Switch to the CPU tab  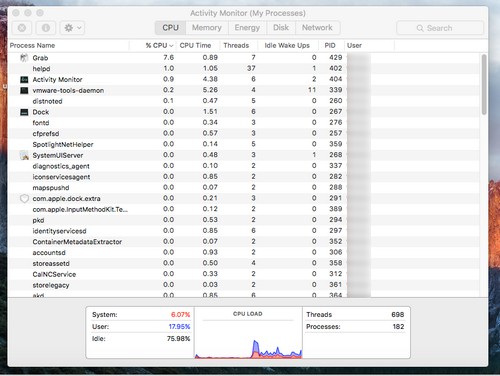[170, 28]
